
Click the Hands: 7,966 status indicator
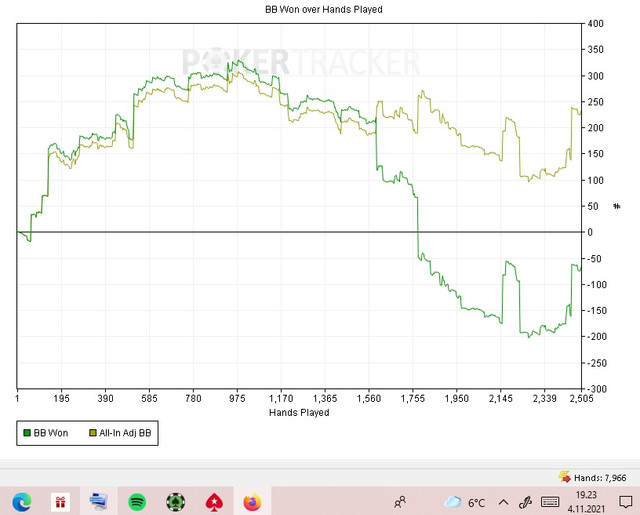(600, 477)
